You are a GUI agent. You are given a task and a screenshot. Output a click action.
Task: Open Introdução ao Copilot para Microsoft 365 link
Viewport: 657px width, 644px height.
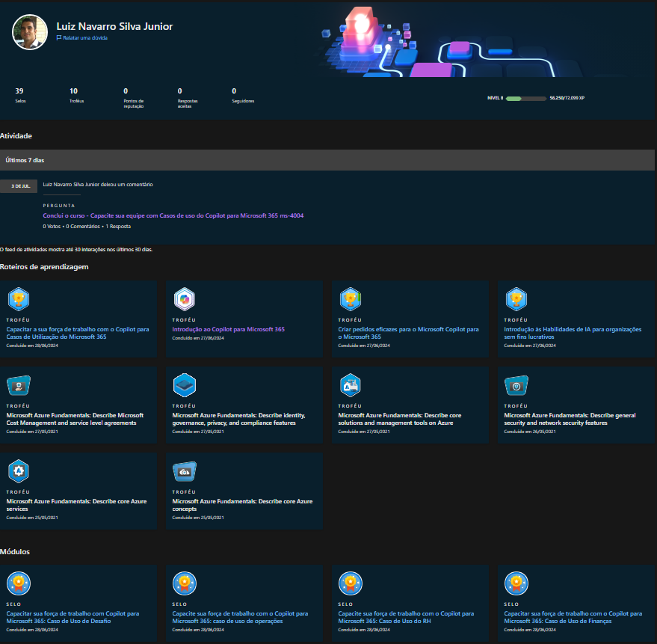click(229, 329)
